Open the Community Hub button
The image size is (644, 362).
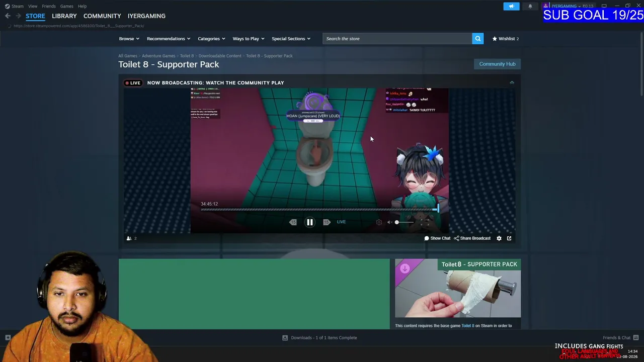[497, 64]
